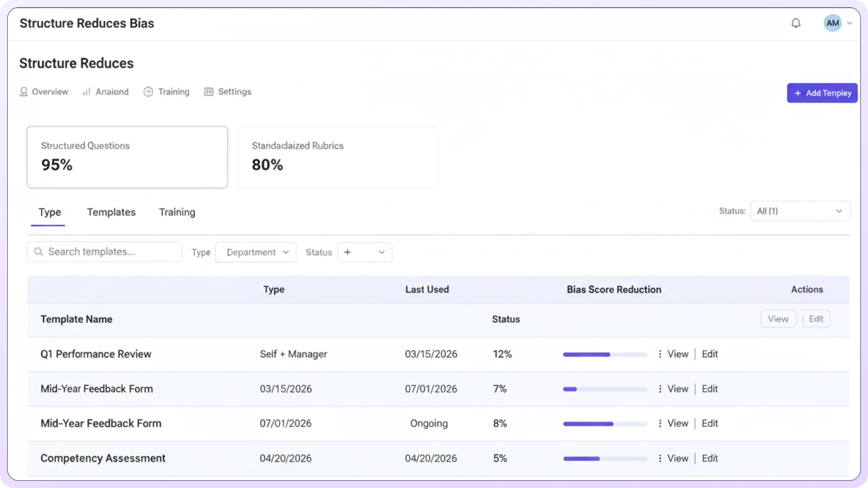Click the search magnifier icon
The height and width of the screenshot is (488, 868).
pos(39,252)
